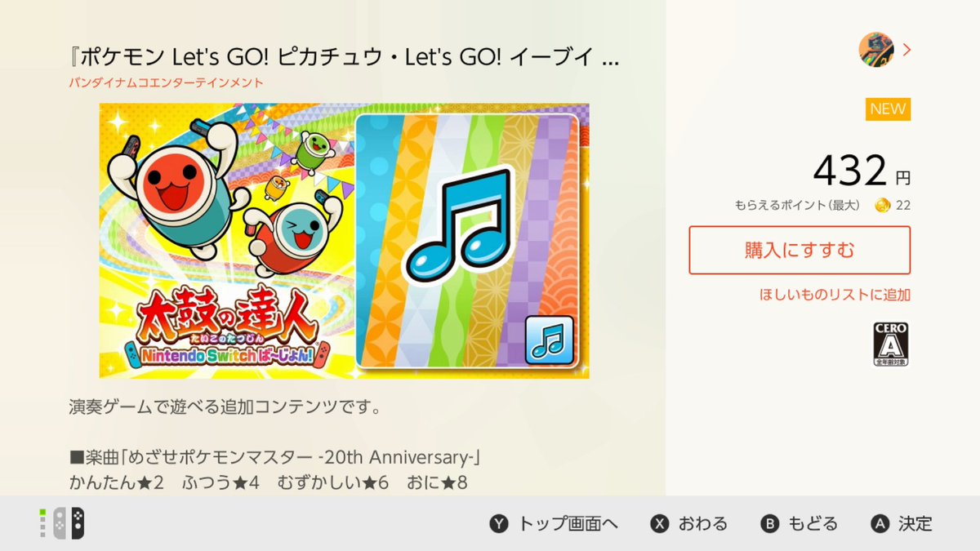The image size is (980, 551).
Task: Click the gold points coin icon
Action: point(882,205)
